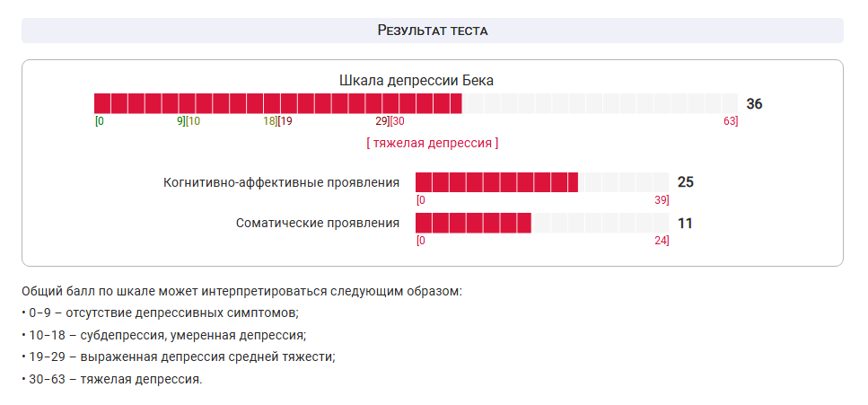The height and width of the screenshot is (405, 868).
Task: Select the total score value 36
Action: click(754, 104)
